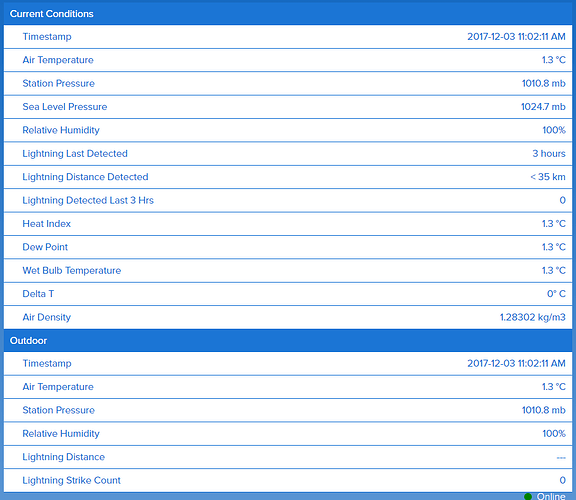Click Timestamp label under Outdoor section
The height and width of the screenshot is (500, 576).
(47, 363)
